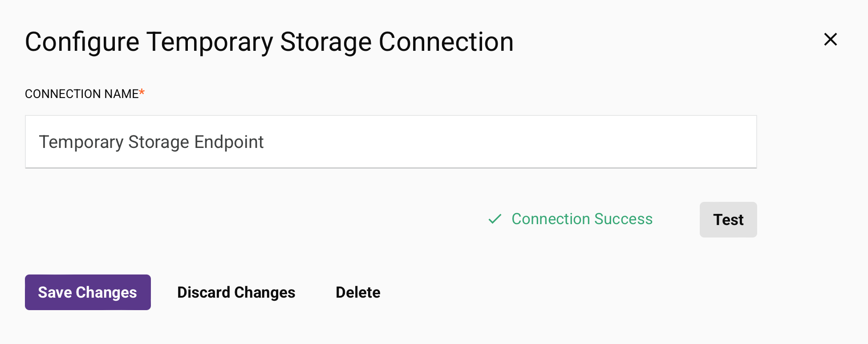Select Discard Changes
Image resolution: width=868 pixels, height=344 pixels.
236,292
